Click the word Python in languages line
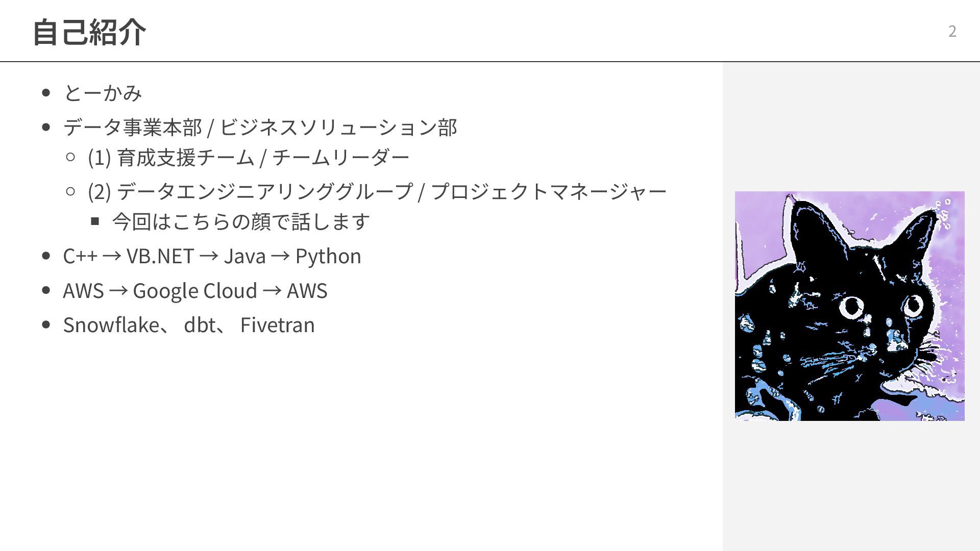Viewport: 980px width, 551px height. (328, 256)
